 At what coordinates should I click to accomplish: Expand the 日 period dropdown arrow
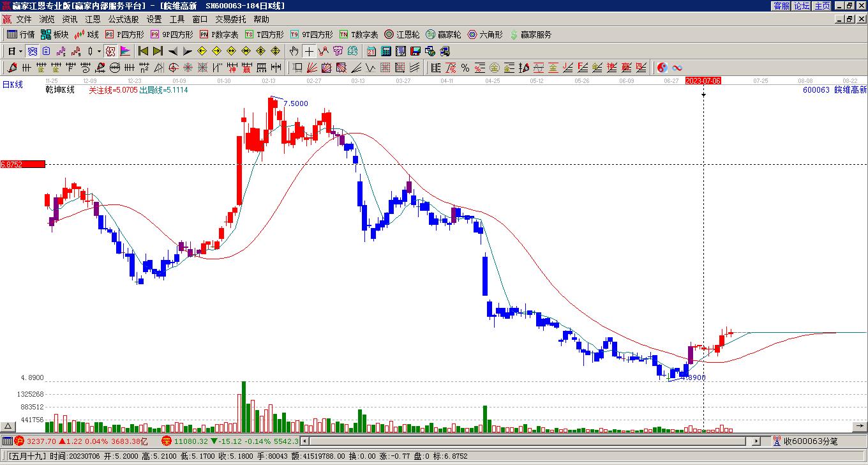click(x=20, y=51)
